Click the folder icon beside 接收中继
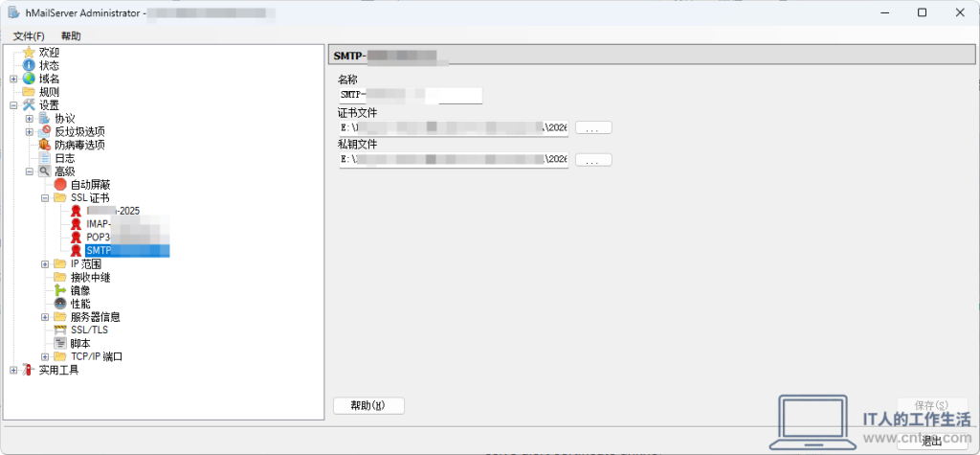980x455 pixels. (60, 277)
